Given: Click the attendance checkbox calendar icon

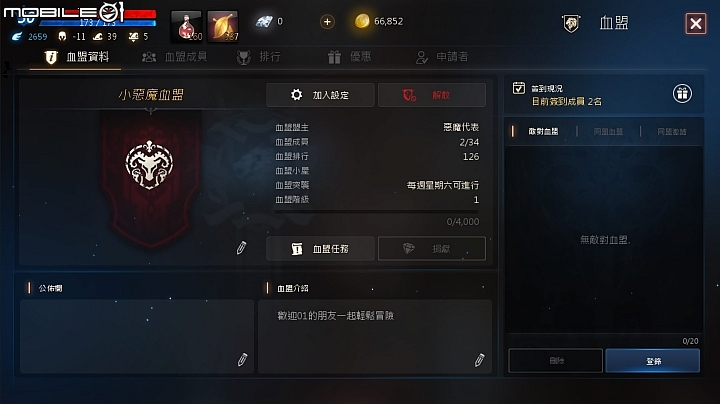Looking at the screenshot, I should (x=519, y=88).
